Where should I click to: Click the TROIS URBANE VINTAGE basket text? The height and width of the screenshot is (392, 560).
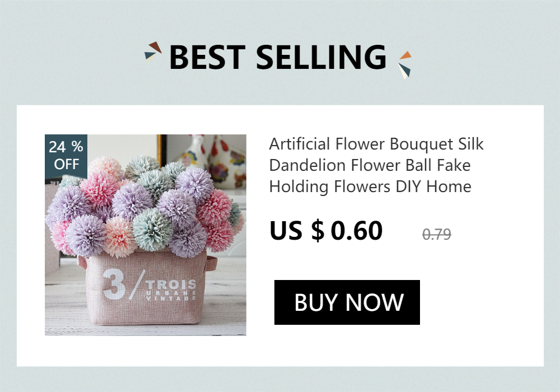click(171, 290)
